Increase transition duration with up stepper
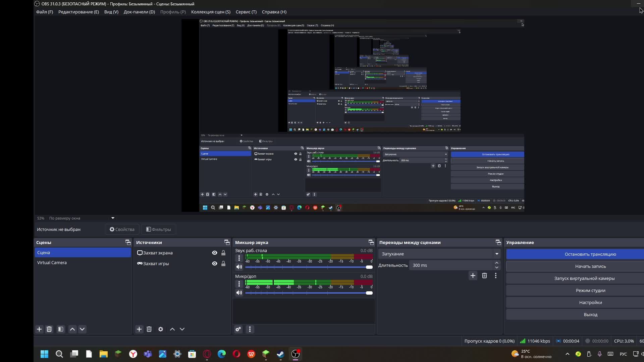644x362 pixels. click(x=497, y=263)
